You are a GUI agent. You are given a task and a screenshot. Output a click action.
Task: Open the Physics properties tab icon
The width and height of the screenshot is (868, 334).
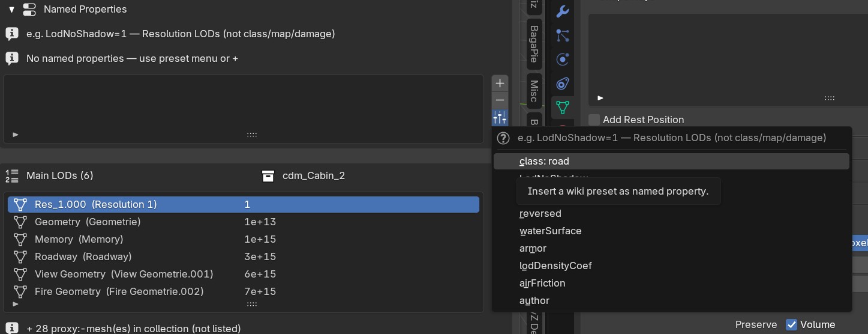click(x=562, y=59)
